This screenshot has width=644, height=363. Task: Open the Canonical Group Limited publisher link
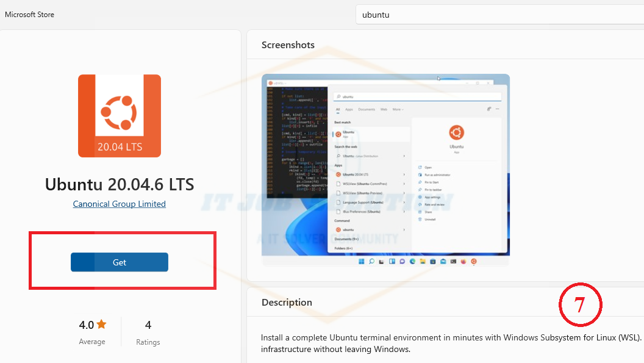[x=119, y=204]
